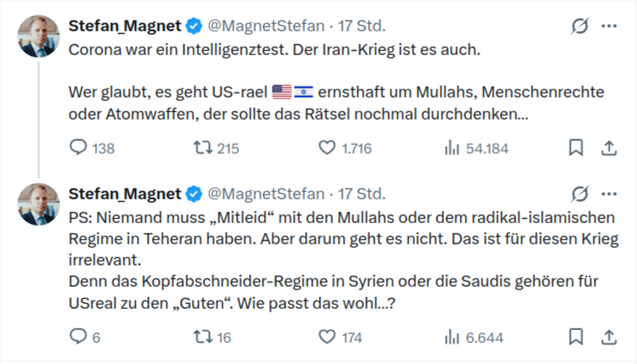View analytics of second tweet showing 6.644

[452, 337]
